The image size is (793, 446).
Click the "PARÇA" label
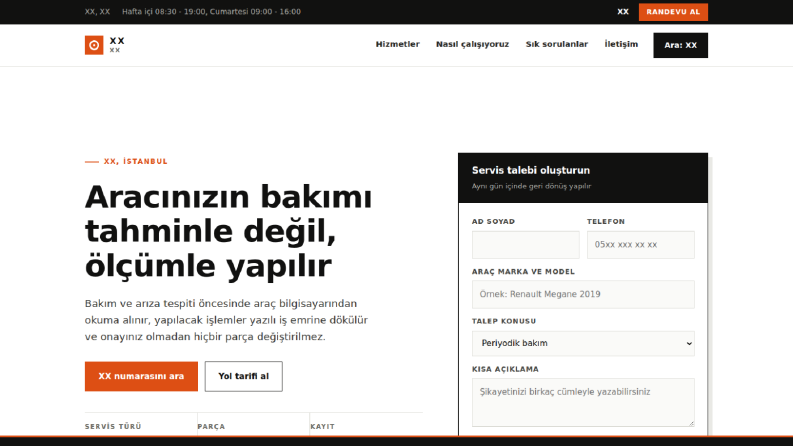coord(211,426)
